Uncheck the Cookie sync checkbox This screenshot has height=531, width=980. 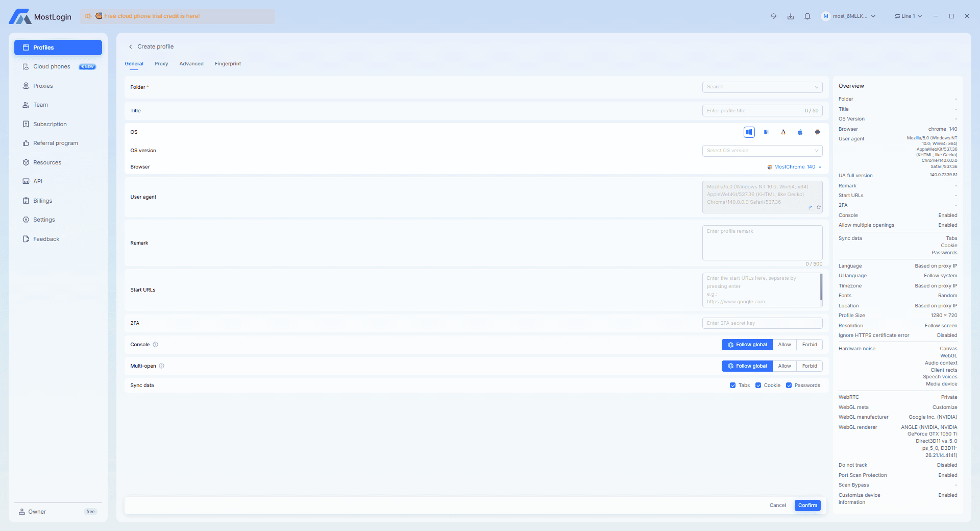click(x=758, y=385)
